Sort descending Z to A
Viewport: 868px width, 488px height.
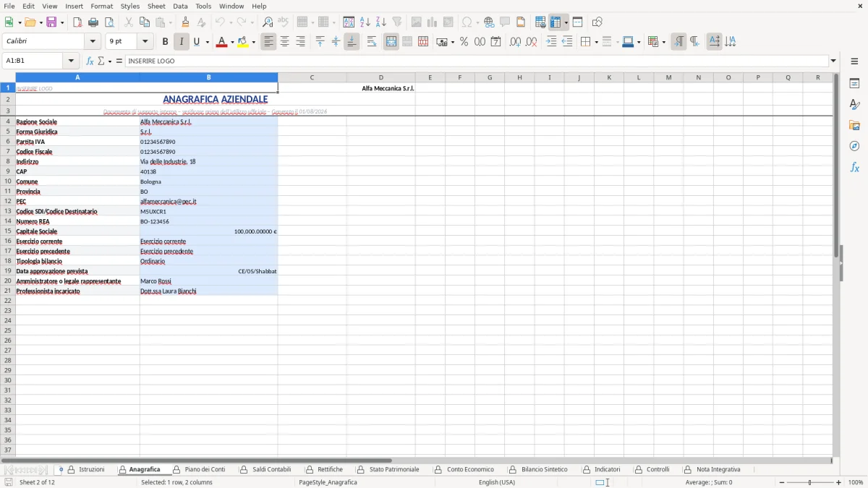click(x=381, y=22)
